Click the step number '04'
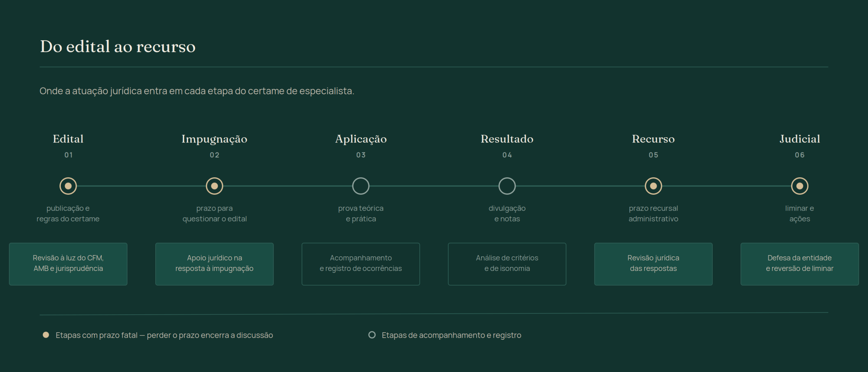Image resolution: width=868 pixels, height=372 pixels. tap(507, 155)
